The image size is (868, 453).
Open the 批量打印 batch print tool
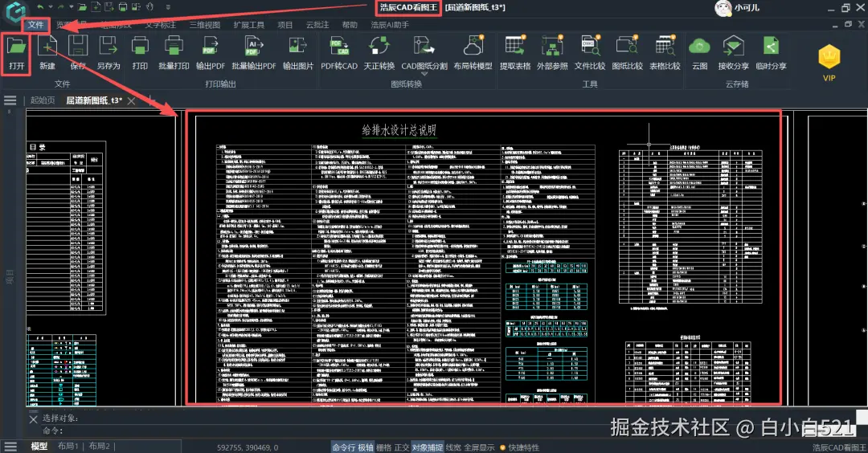click(x=174, y=54)
